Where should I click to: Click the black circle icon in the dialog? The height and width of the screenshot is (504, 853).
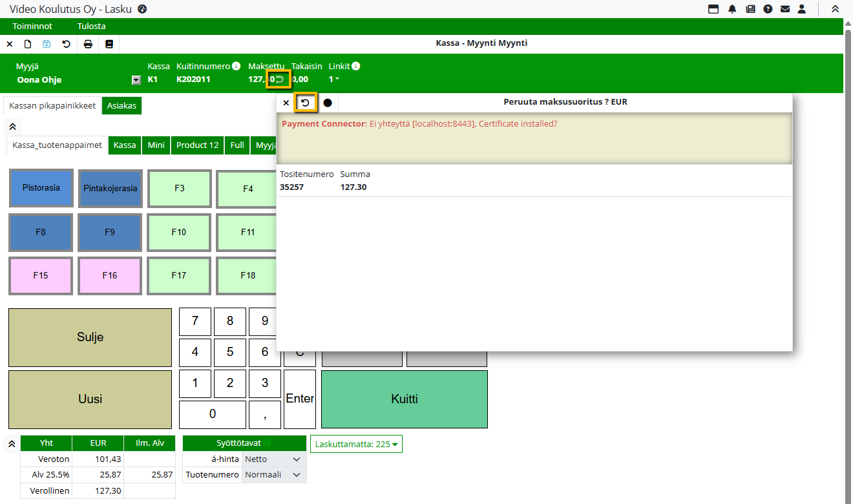tap(328, 103)
